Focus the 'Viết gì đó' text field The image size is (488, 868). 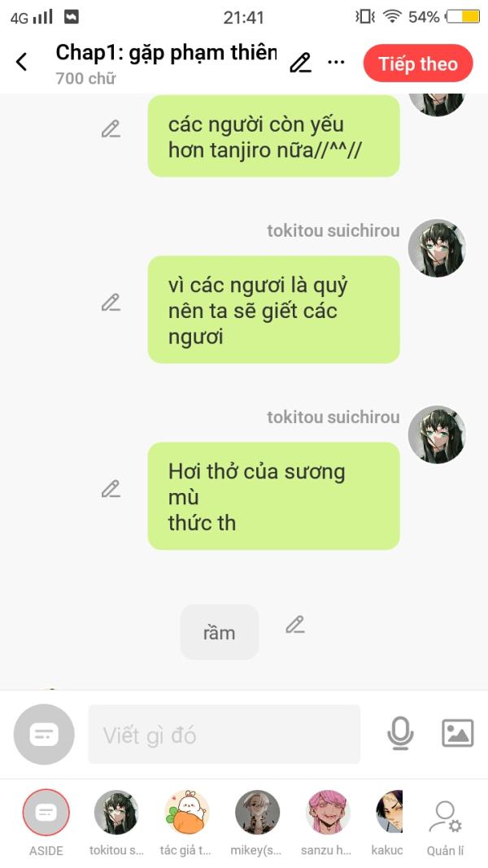pyautogui.click(x=224, y=735)
